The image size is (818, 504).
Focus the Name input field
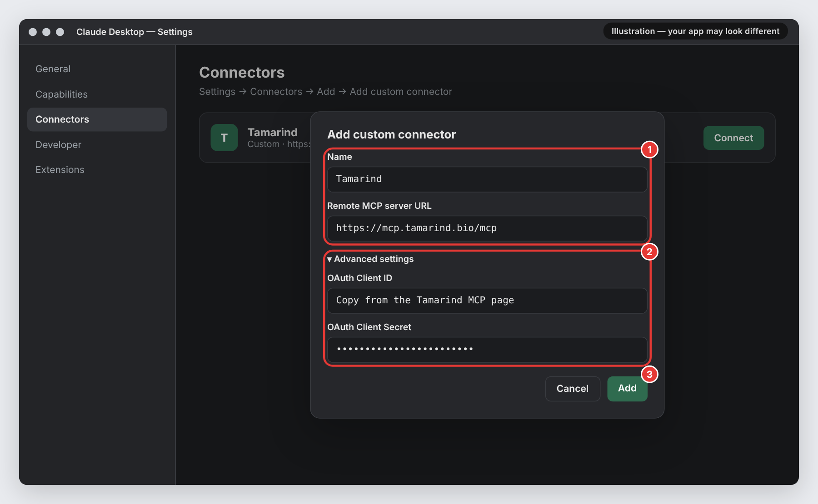(487, 179)
